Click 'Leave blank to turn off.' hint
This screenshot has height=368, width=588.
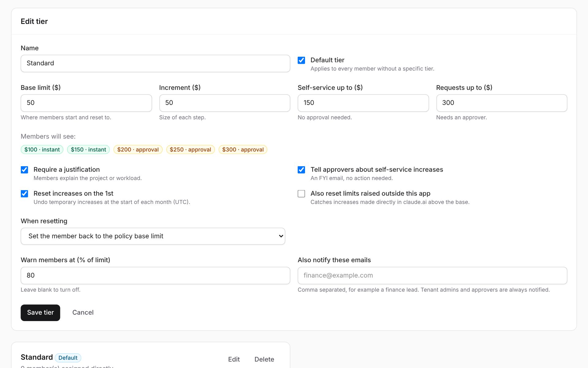point(51,290)
